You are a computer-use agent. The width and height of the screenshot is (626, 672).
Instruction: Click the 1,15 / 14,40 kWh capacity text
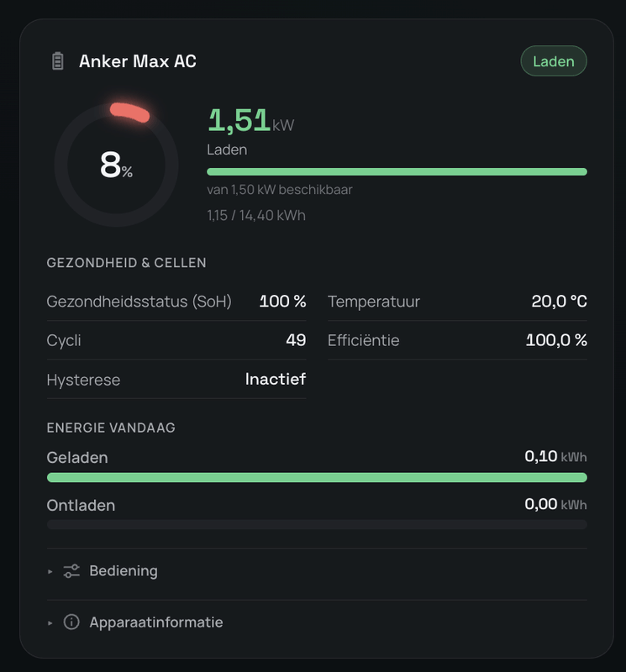[256, 215]
